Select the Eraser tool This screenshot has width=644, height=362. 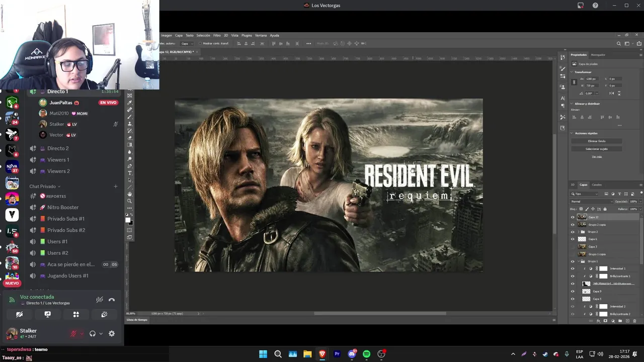(x=129, y=137)
